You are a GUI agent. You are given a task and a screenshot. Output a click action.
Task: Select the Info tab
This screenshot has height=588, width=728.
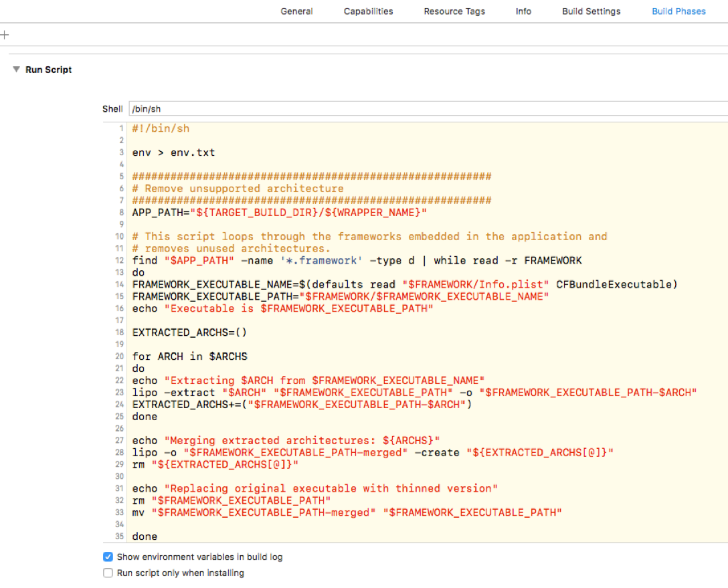[x=523, y=11]
